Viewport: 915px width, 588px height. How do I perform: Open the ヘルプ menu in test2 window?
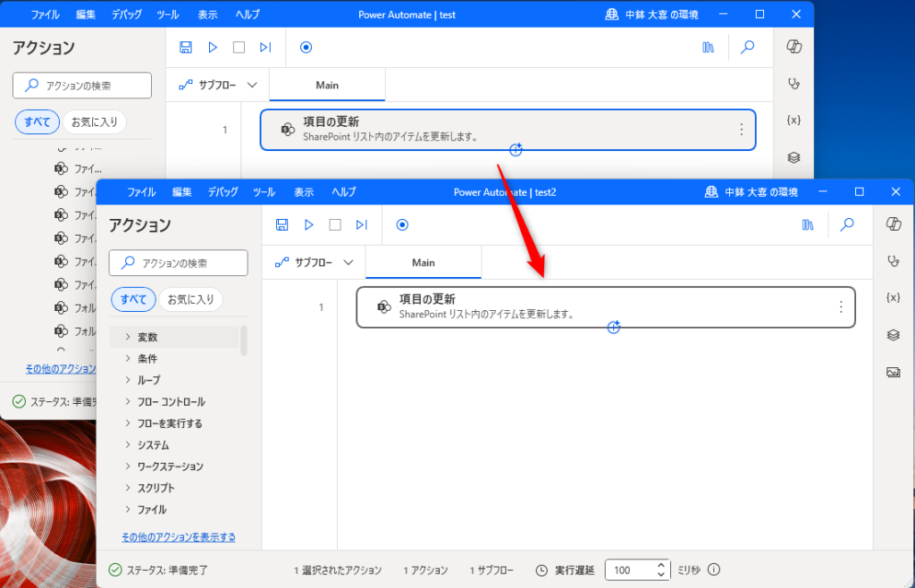coord(344,192)
